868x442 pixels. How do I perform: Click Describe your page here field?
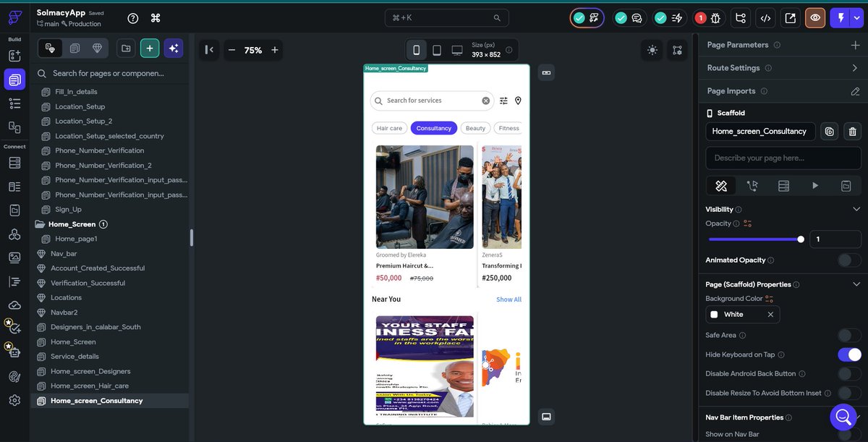click(783, 158)
